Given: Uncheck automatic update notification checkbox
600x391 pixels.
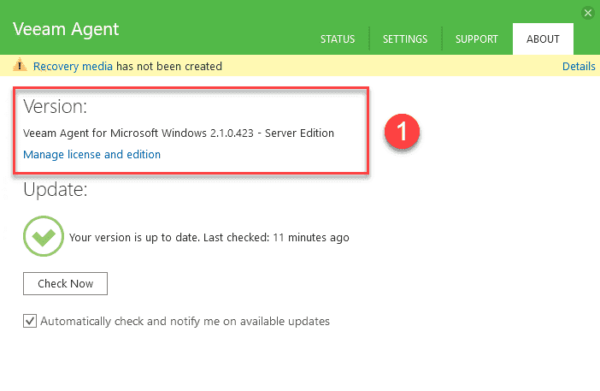Looking at the screenshot, I should click(x=30, y=321).
